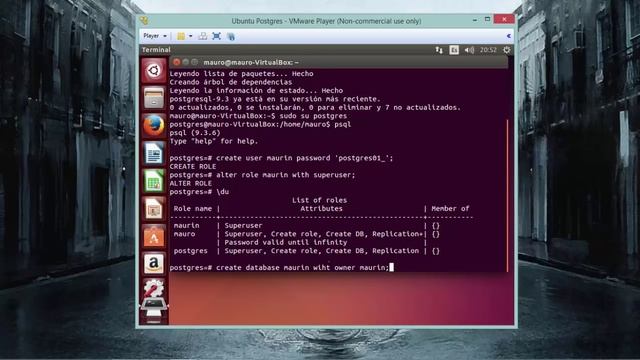Enter VMware full screen mode
The image size is (640, 360).
tap(217, 36)
